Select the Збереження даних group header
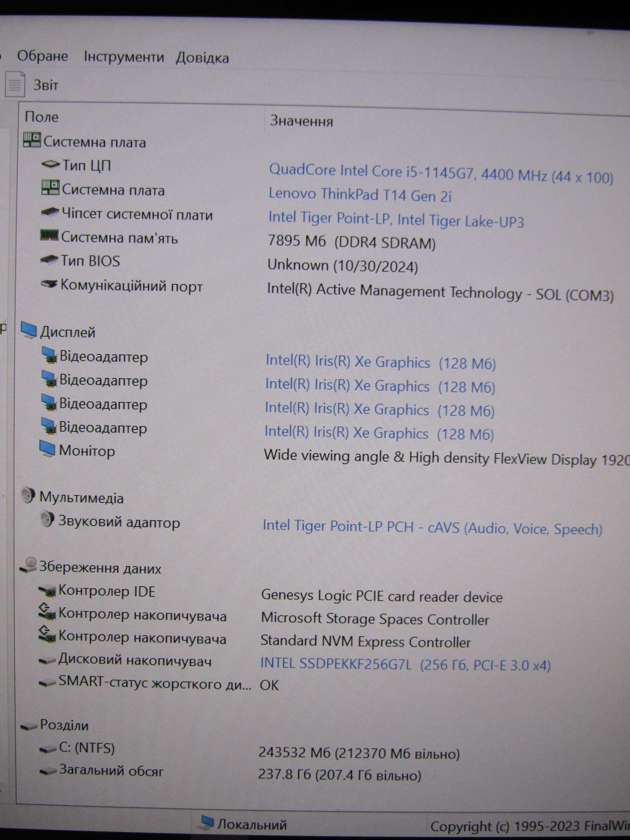 tap(100, 568)
